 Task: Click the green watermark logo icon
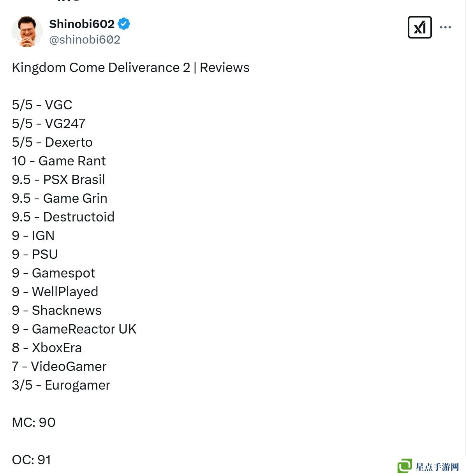405,466
